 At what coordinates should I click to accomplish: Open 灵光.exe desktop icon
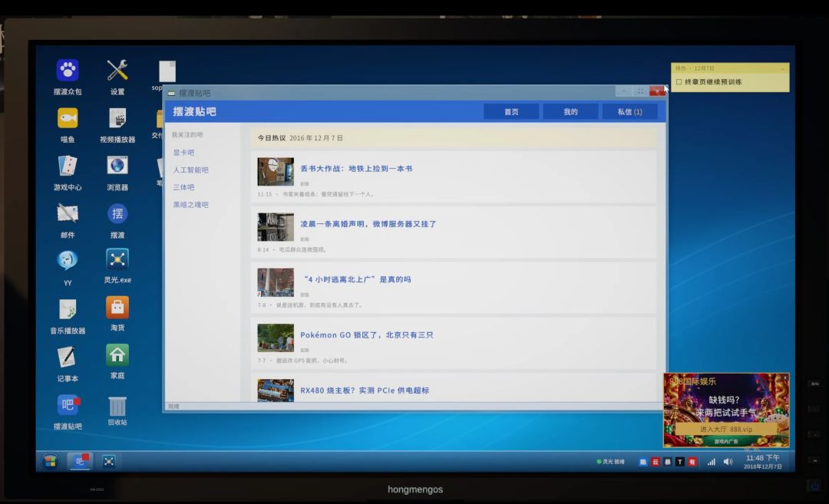click(117, 259)
